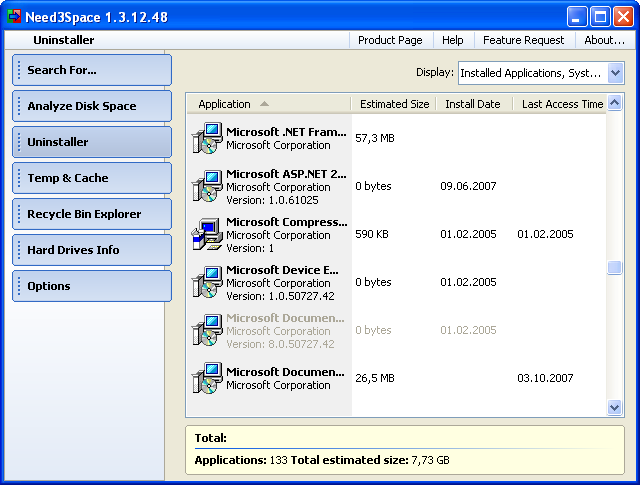Sort the list by Last Access Time column
The height and width of the screenshot is (485, 640).
(562, 104)
